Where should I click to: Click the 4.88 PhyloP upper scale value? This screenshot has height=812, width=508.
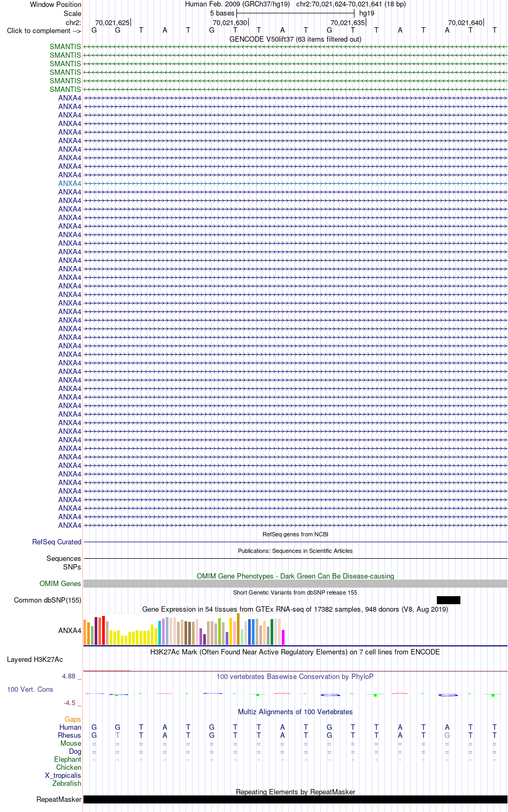(x=69, y=676)
